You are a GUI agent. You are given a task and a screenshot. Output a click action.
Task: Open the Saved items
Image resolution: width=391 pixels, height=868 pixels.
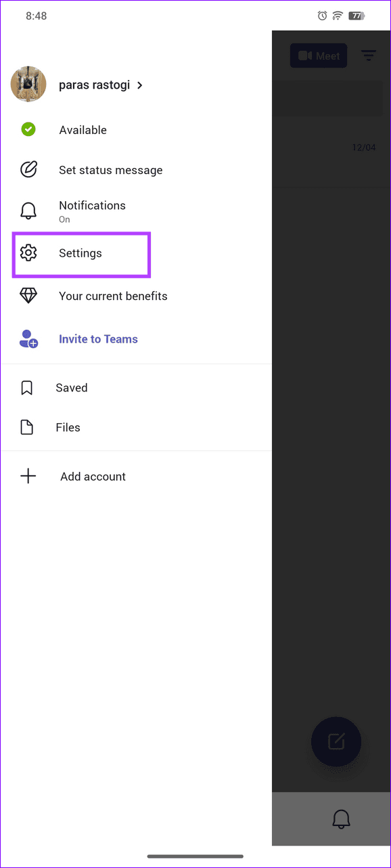click(x=72, y=388)
